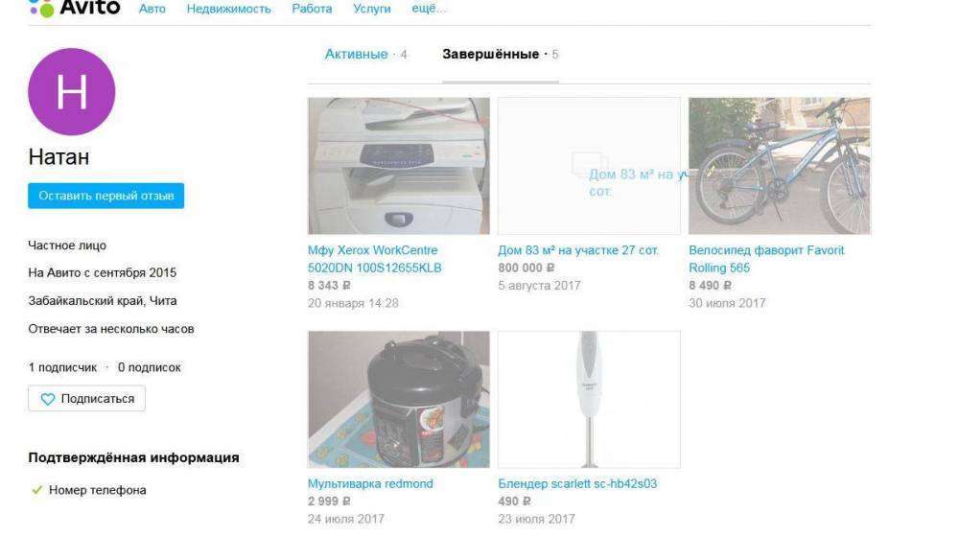
Task: Open the Xerox printer photo
Action: pyautogui.click(x=399, y=166)
